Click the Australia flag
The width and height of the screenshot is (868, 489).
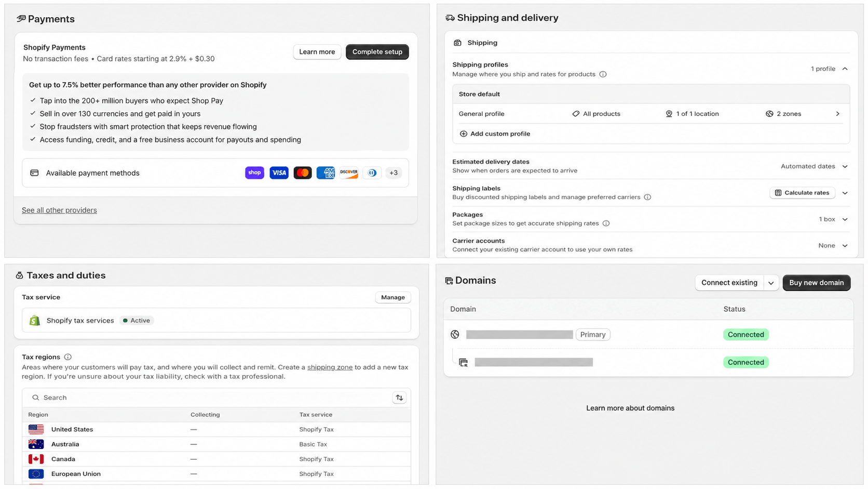36,444
